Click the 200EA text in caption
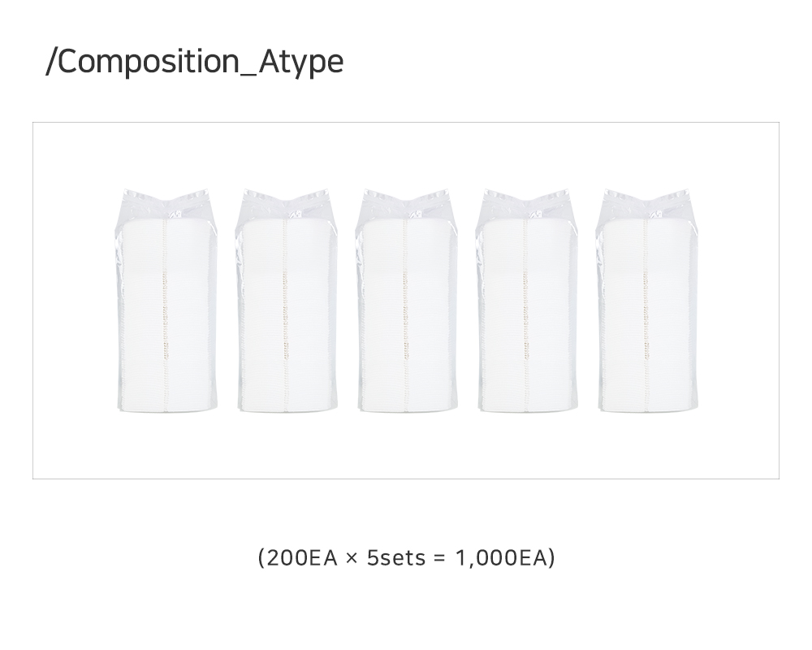Image resolution: width=812 pixels, height=650 pixels. point(303,558)
